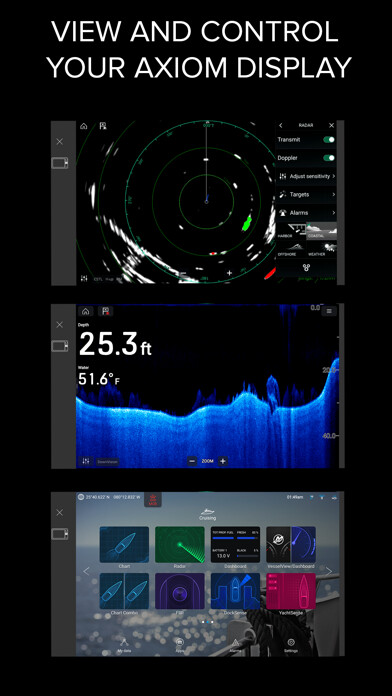This screenshot has height=696, width=392.
Task: Click the 25.3 ft depth reading
Action: [x=115, y=344]
